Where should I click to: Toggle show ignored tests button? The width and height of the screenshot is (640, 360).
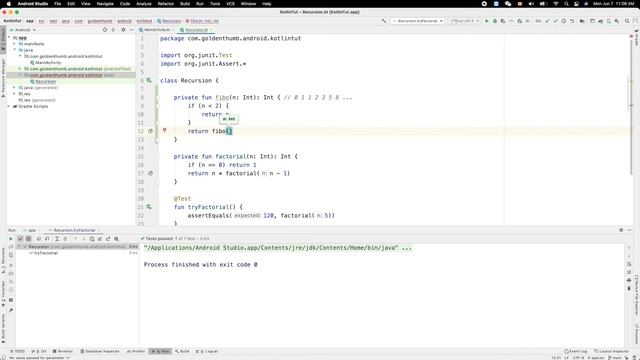[x=29, y=239]
